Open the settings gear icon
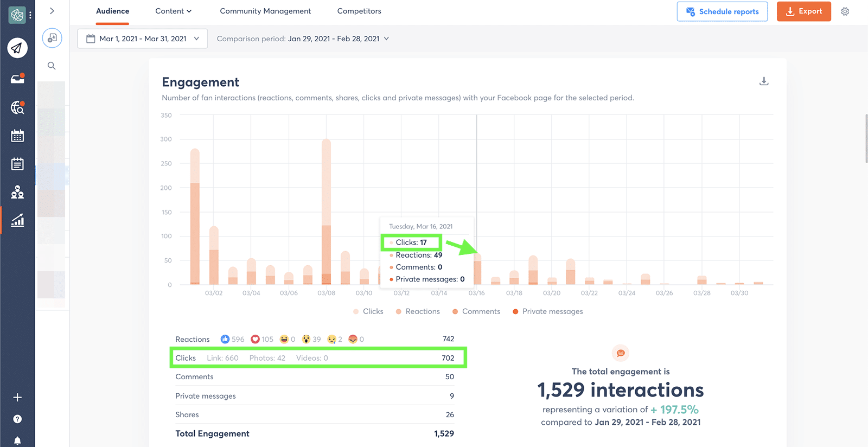 (845, 11)
